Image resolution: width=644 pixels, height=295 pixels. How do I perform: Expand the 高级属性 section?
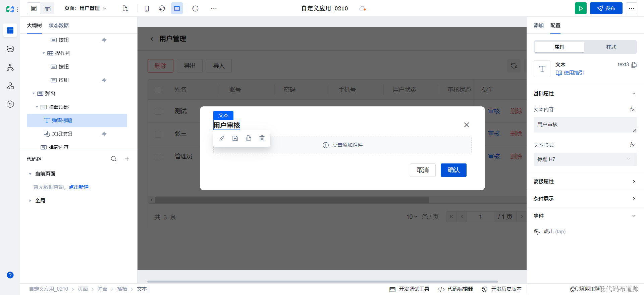tap(585, 182)
